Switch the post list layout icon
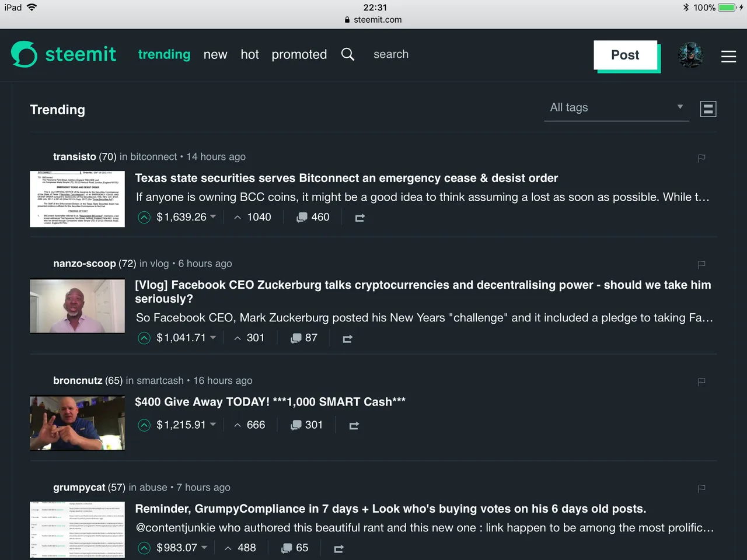This screenshot has height=560, width=747. pos(708,109)
